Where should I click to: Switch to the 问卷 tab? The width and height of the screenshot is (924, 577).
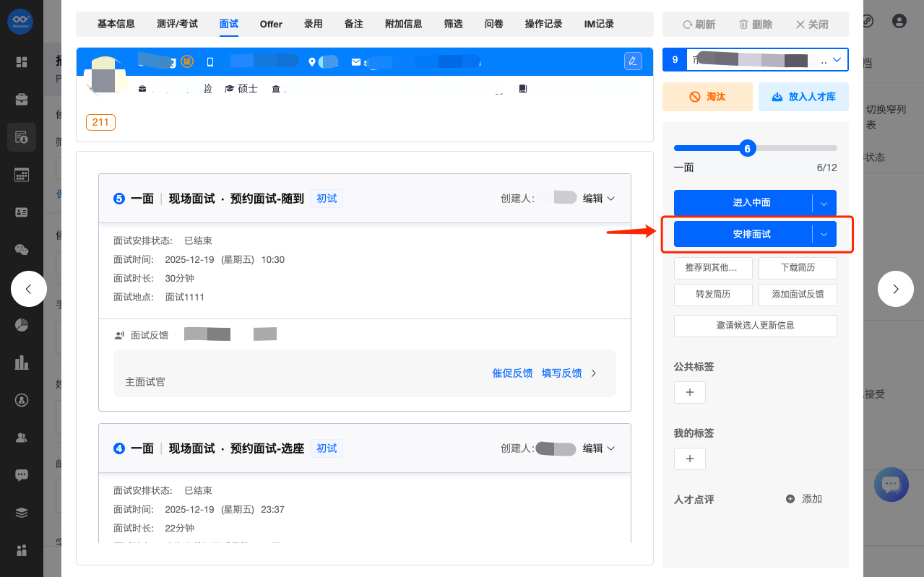(494, 24)
